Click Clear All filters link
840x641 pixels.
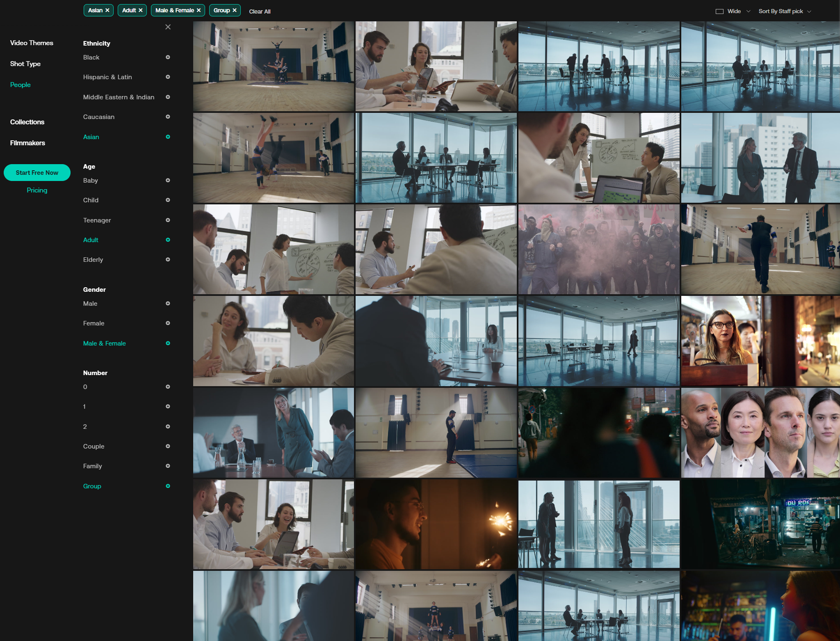tap(260, 11)
